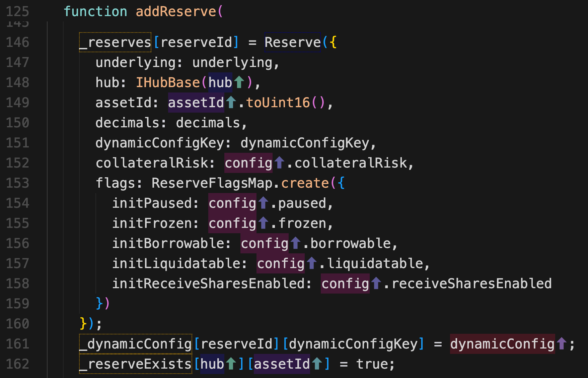Click initReceiveSharesEnabled label on line 158
The image size is (588, 378).
point(208,283)
